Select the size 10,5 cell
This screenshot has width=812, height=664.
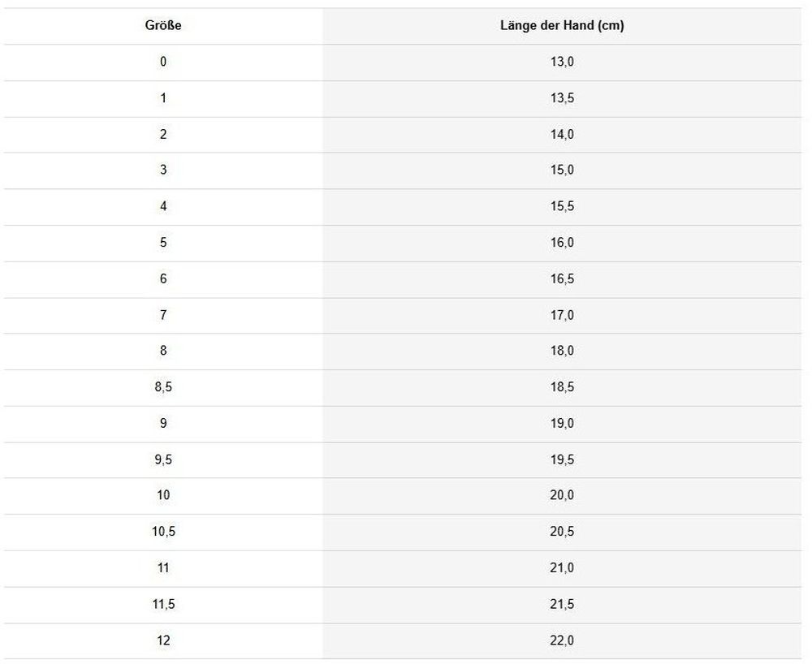[x=163, y=532]
